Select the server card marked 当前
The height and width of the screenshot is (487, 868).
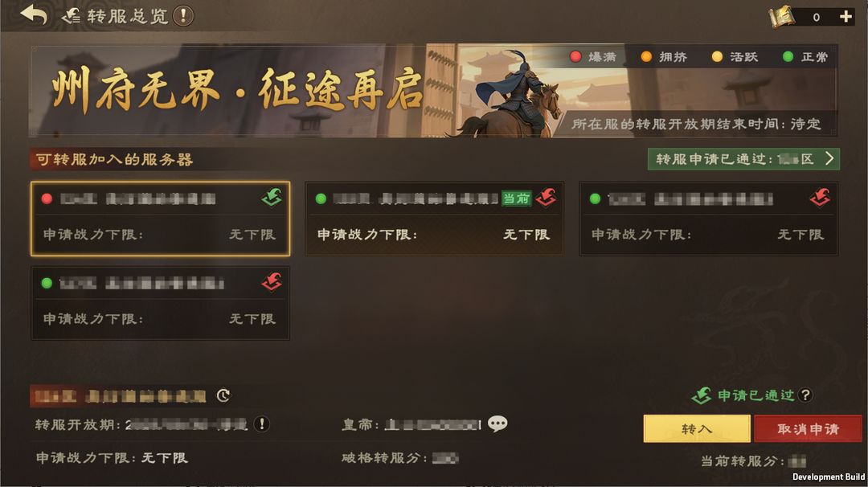(x=435, y=219)
